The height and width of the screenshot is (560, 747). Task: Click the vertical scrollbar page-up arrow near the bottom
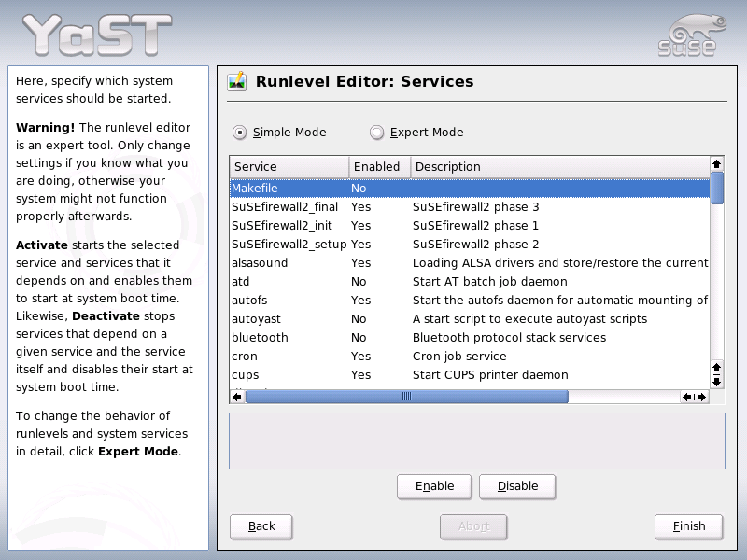[716, 368]
